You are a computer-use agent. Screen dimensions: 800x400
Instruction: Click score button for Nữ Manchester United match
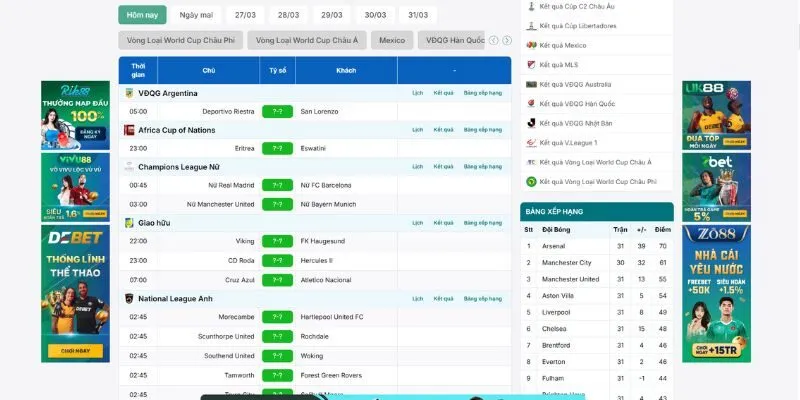point(278,205)
